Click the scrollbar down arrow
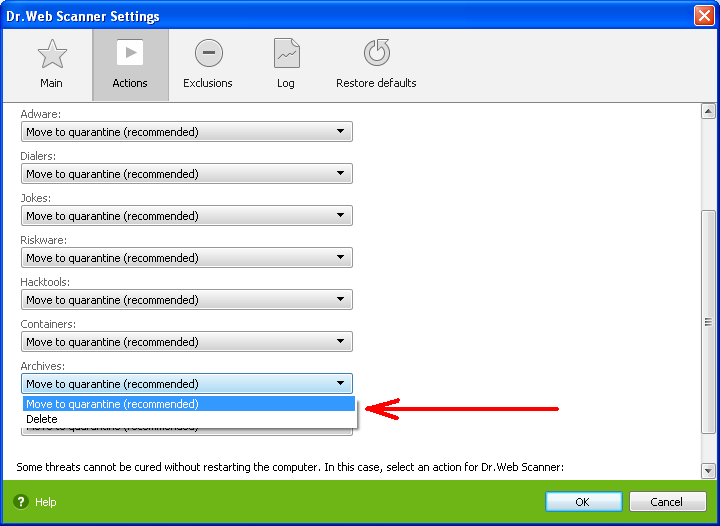Screen dimensions: 720x526 click(708, 471)
